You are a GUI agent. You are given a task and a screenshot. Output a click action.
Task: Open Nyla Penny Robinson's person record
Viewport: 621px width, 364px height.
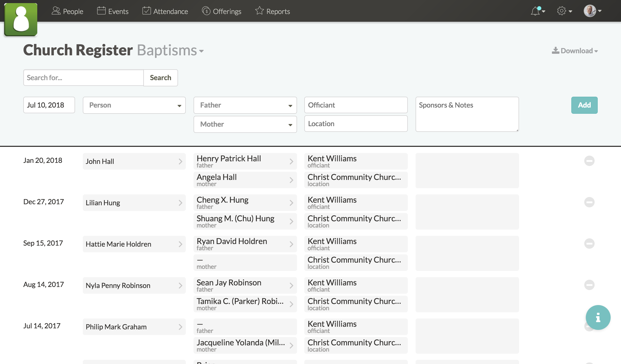pyautogui.click(x=134, y=285)
